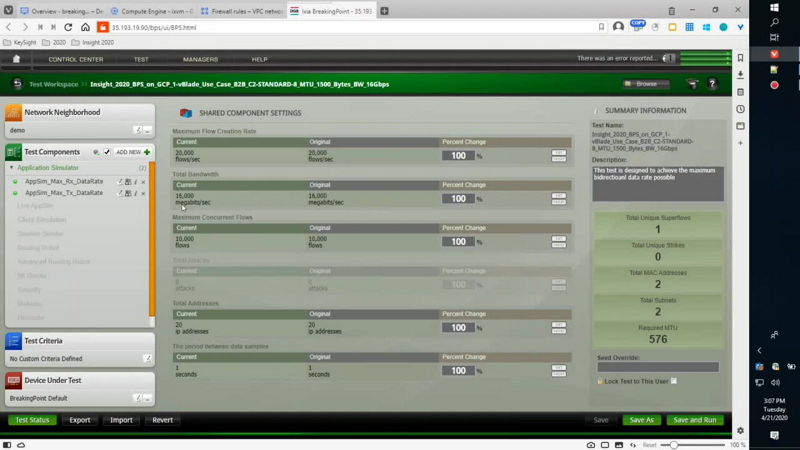Viewport: 800px width, 450px height.
Task: Click the Save As button
Action: coord(641,420)
